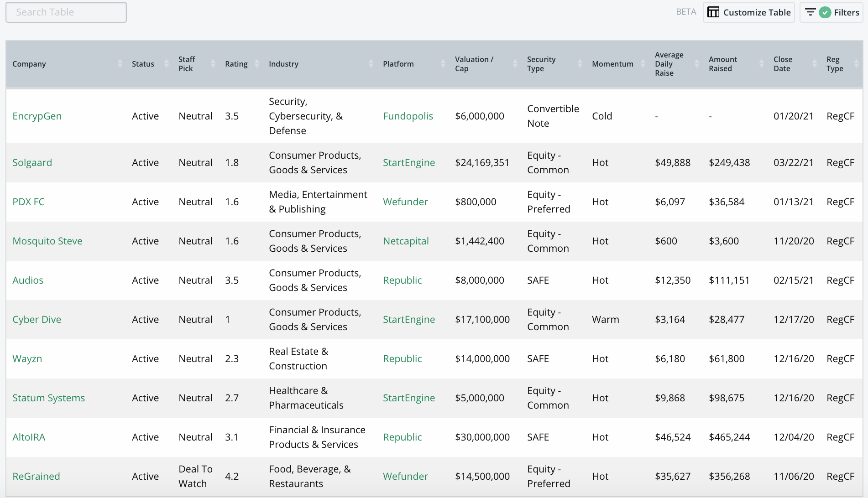Select the $12,350 average daily raise

[x=673, y=280]
